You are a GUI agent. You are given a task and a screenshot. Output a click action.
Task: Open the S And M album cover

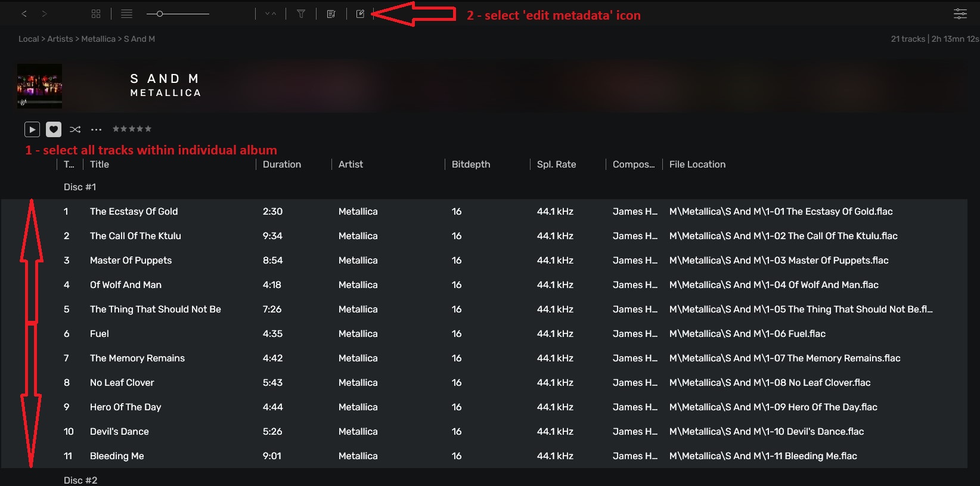[39, 86]
